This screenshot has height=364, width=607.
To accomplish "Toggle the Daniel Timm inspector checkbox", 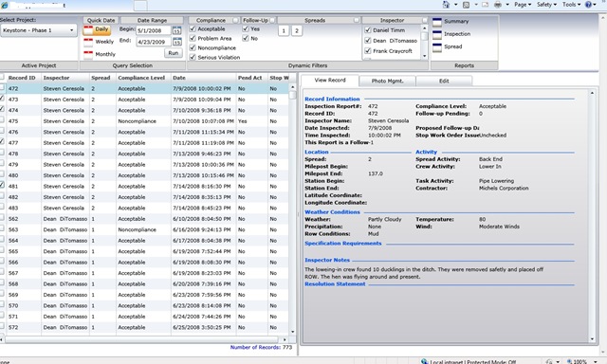I will tap(368, 29).
